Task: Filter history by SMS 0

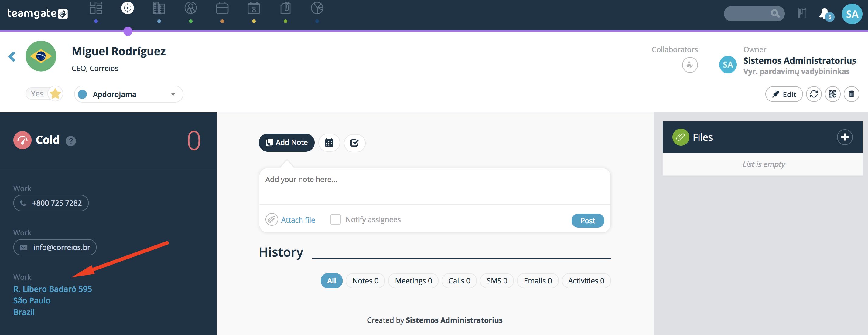Action: pos(497,281)
